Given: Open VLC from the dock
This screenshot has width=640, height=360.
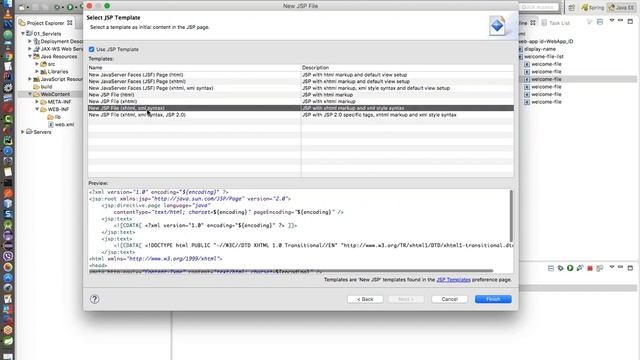Looking at the screenshot, I should pos(8,14).
